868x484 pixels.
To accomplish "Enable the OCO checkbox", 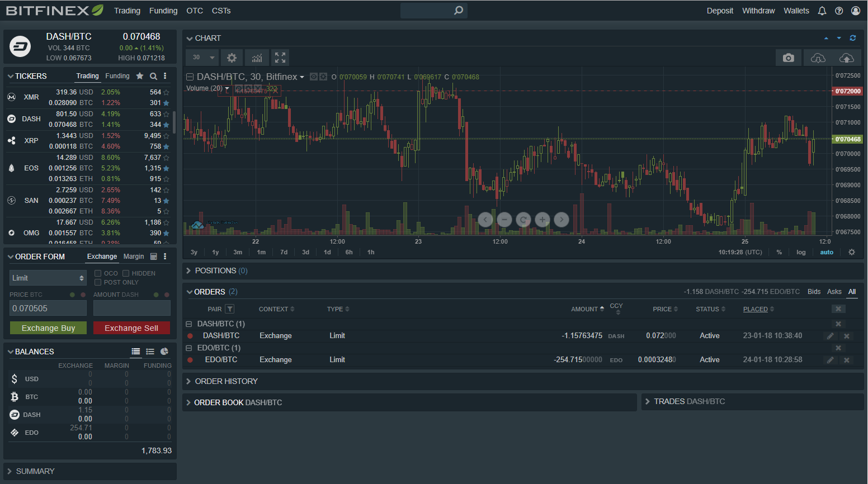I will click(x=98, y=273).
